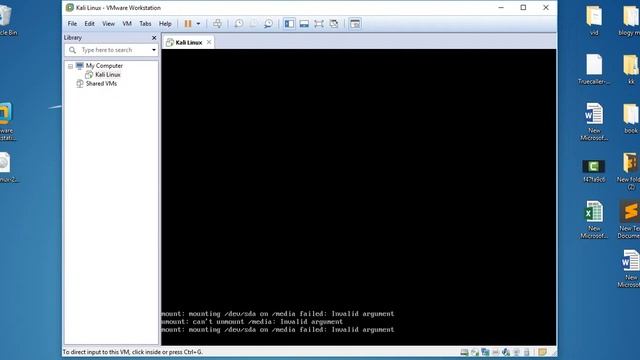Open the Truecaller file on desktop

pos(594,69)
